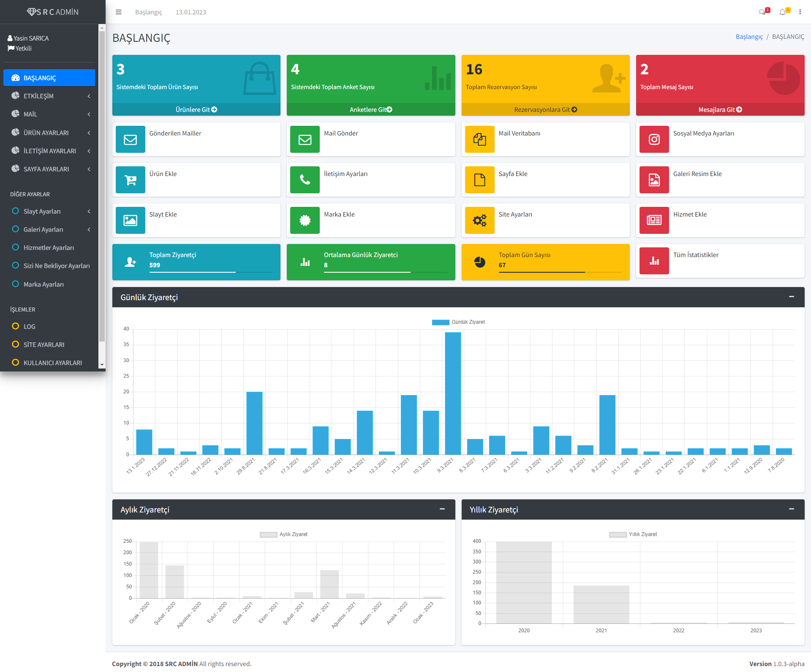Click the Galeri Resim Ekle image icon
The height and width of the screenshot is (672, 811).
[x=654, y=180]
